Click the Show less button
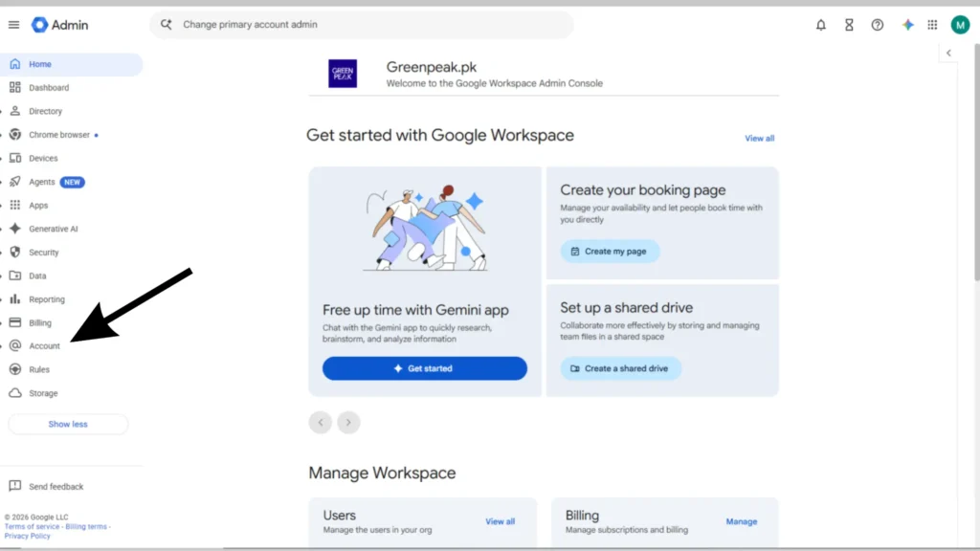 pyautogui.click(x=68, y=424)
